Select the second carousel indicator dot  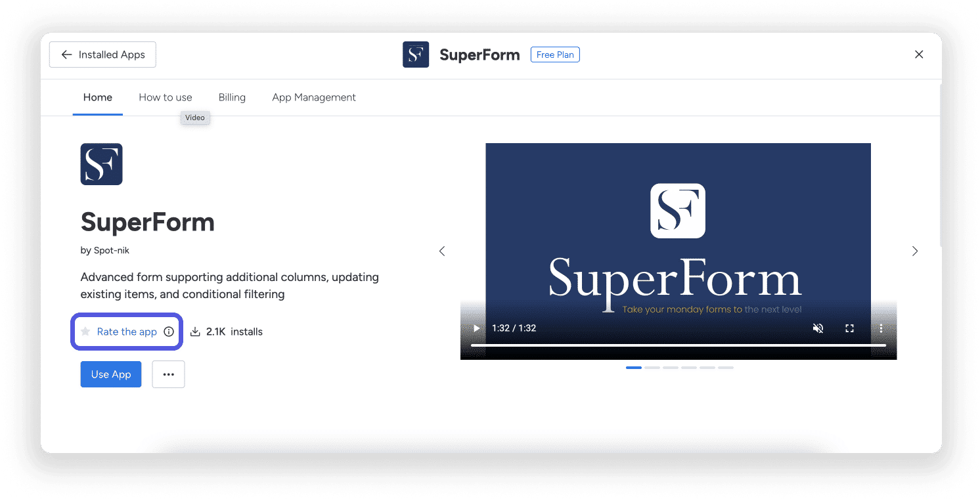point(652,368)
